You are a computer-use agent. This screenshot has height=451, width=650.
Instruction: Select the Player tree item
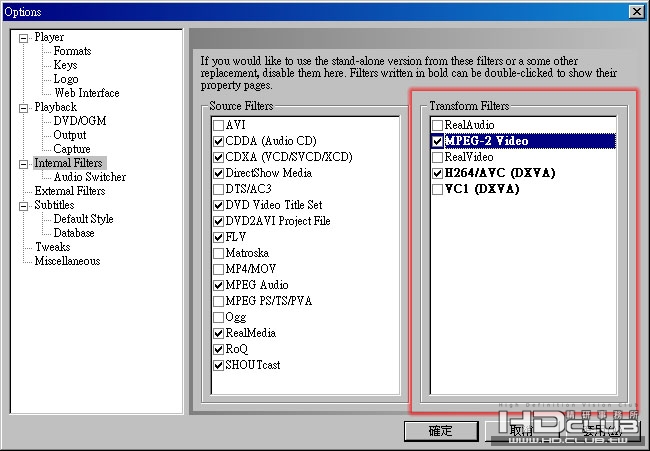49,37
